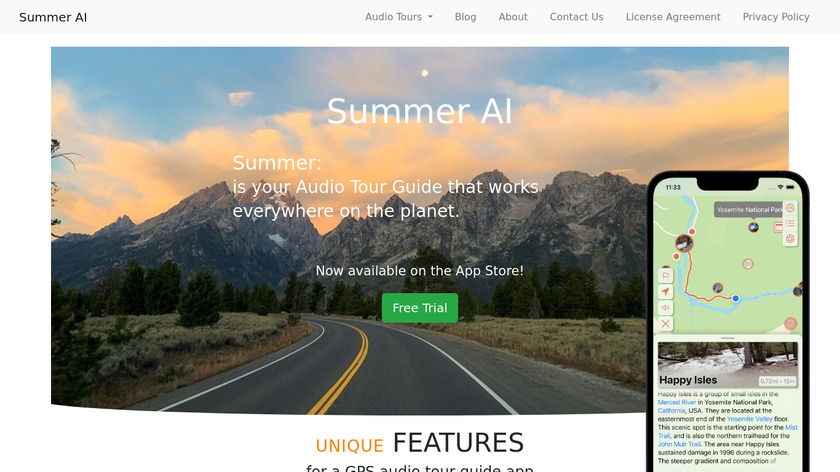Tap the flag icon on phone map
This screenshot has width=840, height=472.
click(665, 275)
